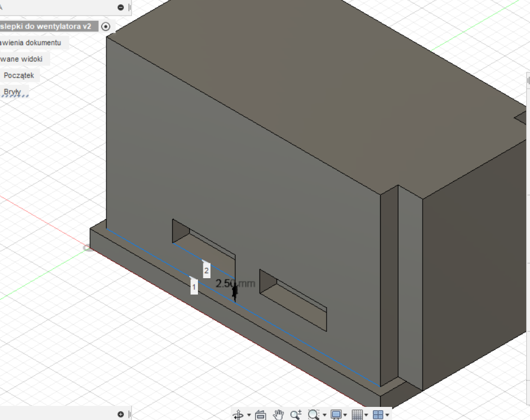Expand the bottom comments panel plus icon
Screen dimensions: 530x420
[x=121, y=414]
